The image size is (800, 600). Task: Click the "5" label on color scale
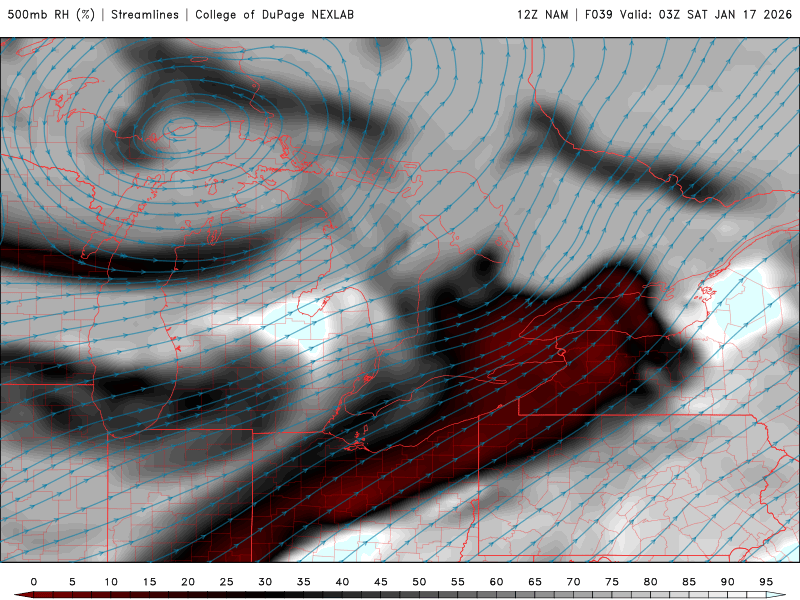point(72,582)
